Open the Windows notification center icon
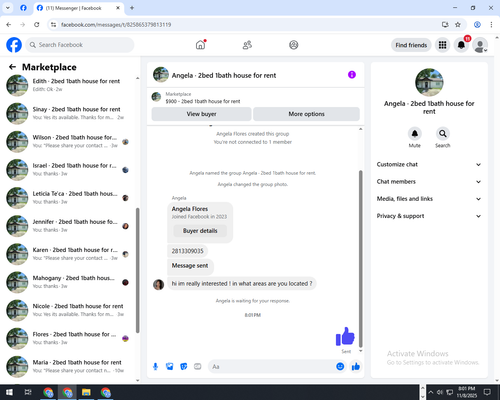This screenshot has width=500, height=400. [487, 392]
